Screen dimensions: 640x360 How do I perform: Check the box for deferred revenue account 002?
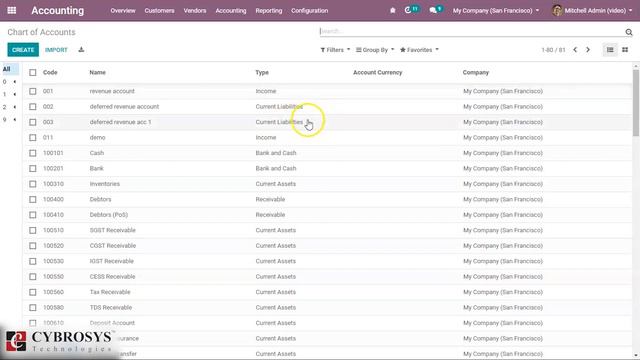(33, 107)
